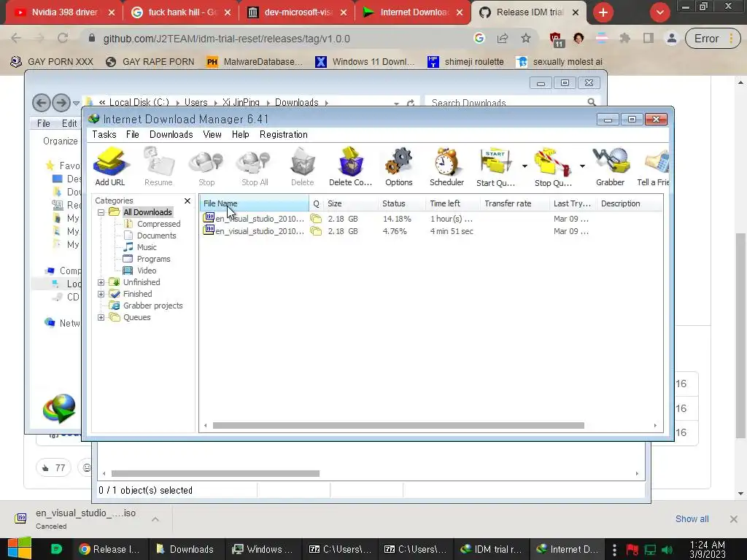
Task: Expand the Unfinished category
Action: pyautogui.click(x=101, y=282)
